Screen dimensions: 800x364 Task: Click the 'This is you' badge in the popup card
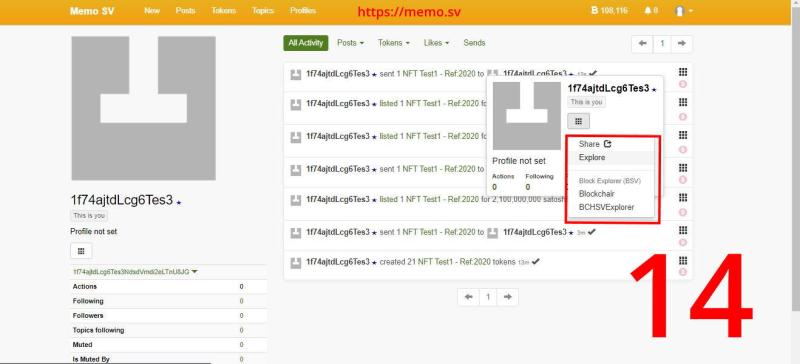tap(587, 102)
